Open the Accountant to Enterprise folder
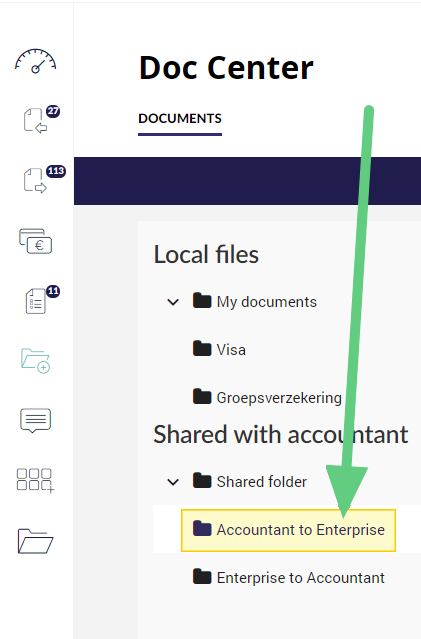Viewport: 421px width, 639px height. [289, 530]
